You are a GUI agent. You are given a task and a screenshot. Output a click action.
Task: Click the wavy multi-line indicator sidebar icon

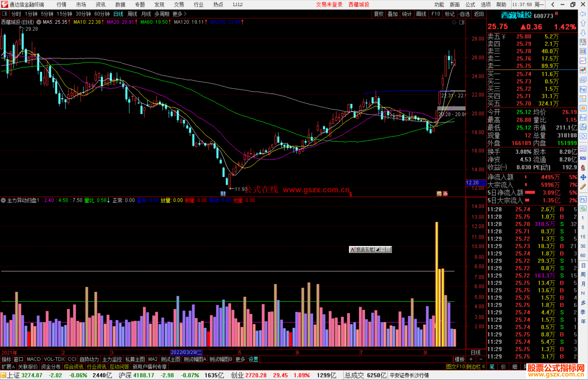pos(583,149)
